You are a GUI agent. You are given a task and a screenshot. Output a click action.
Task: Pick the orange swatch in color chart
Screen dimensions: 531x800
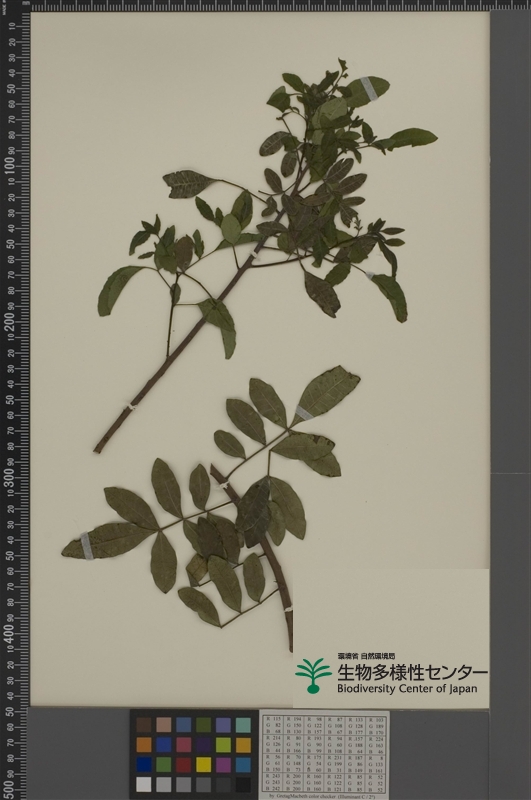tap(144, 745)
